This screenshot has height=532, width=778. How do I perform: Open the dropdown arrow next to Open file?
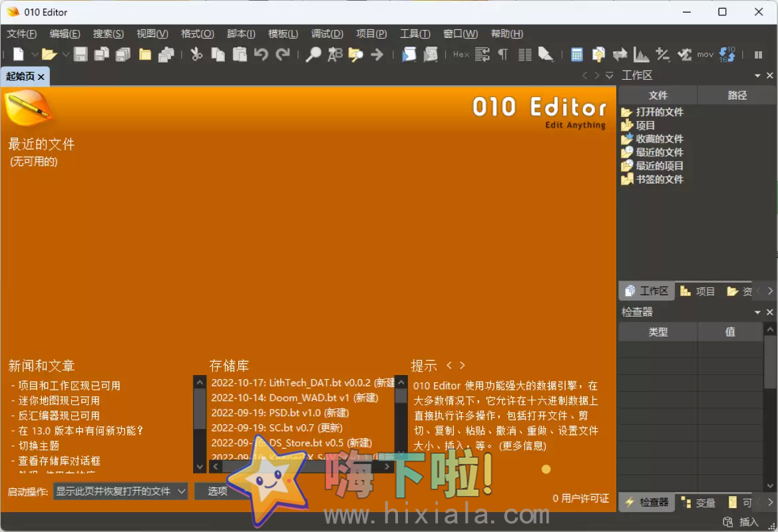(65, 55)
